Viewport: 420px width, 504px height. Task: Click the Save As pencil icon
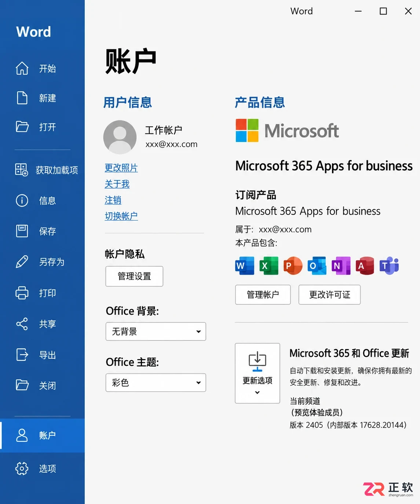(22, 262)
